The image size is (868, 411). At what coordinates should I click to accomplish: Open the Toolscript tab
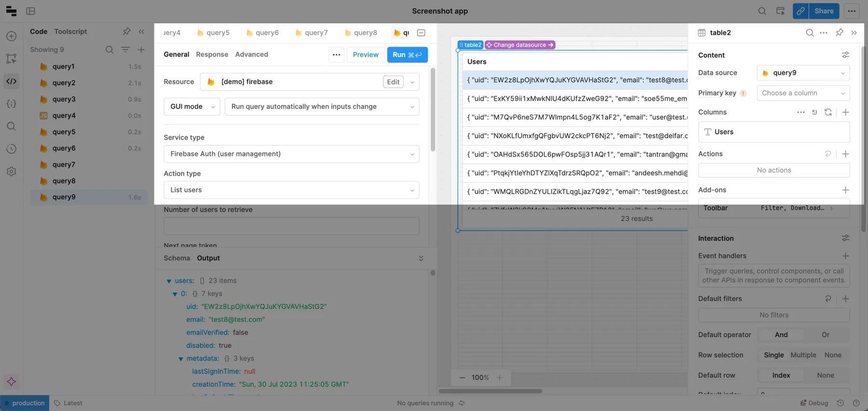coord(70,31)
